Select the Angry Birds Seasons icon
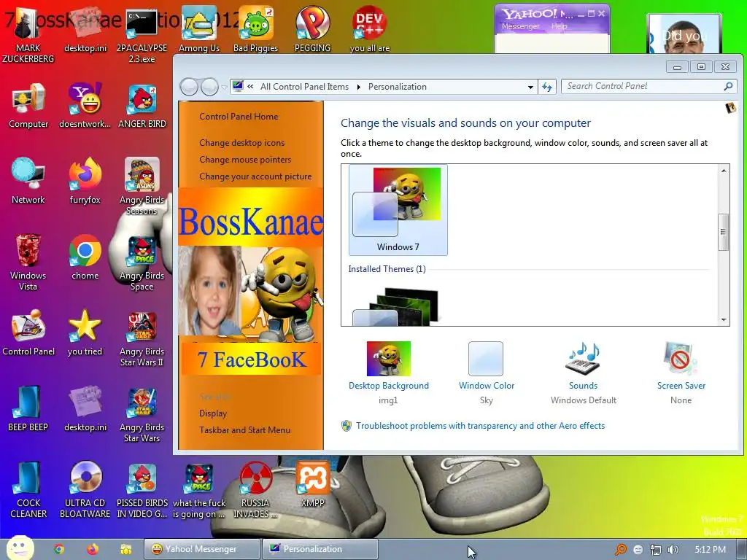This screenshot has width=747, height=560. pyautogui.click(x=142, y=186)
